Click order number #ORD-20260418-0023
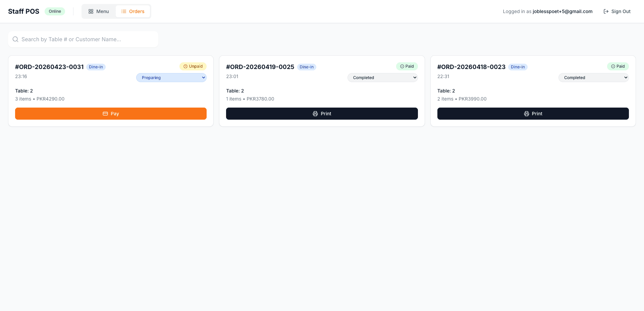 (x=471, y=67)
